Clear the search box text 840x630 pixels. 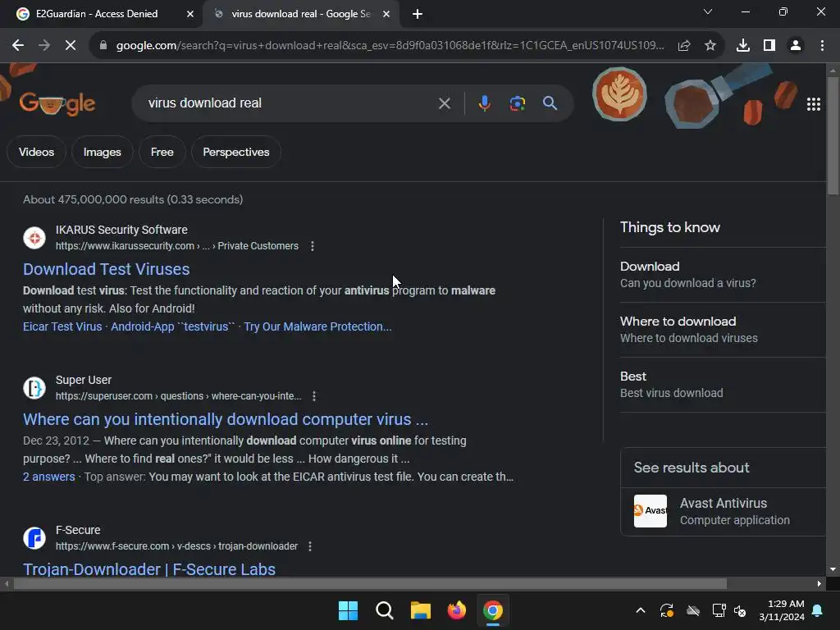[x=444, y=103]
